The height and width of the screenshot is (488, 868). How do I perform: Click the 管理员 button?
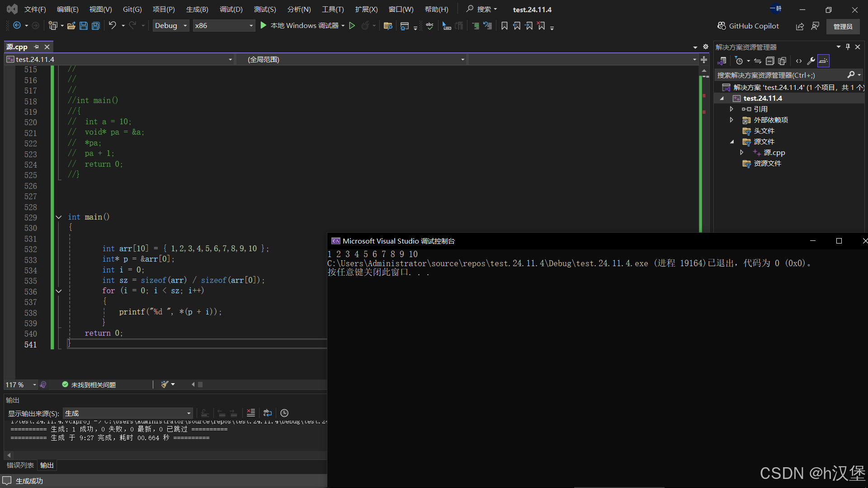pyautogui.click(x=843, y=26)
